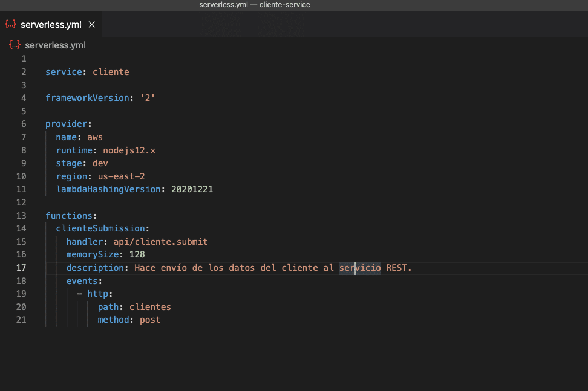Click the 'clienteSubmission' key
588x391 pixels.
click(100, 228)
